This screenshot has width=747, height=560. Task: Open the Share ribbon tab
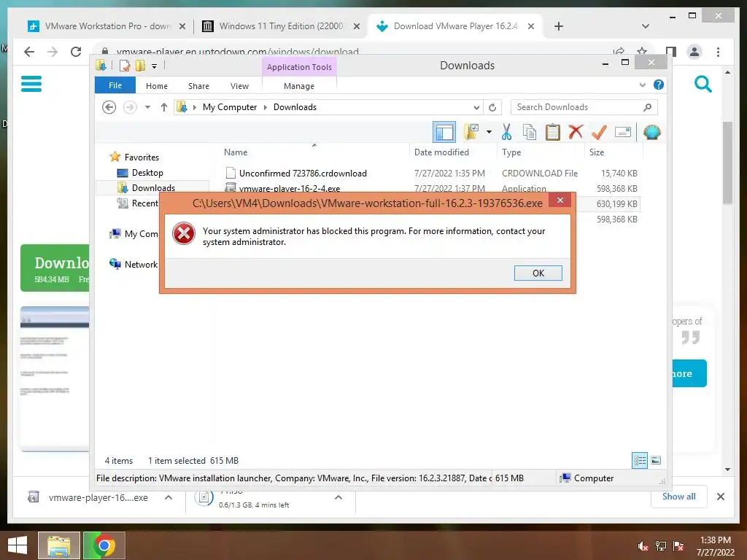pos(198,86)
